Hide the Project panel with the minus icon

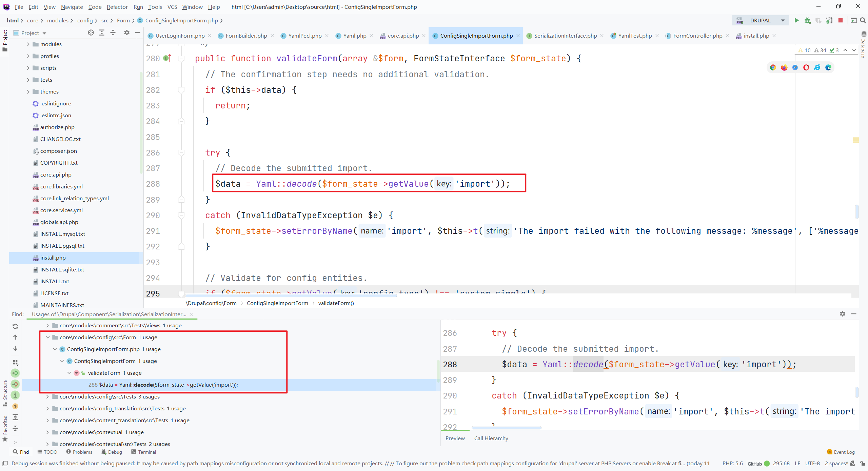(137, 33)
